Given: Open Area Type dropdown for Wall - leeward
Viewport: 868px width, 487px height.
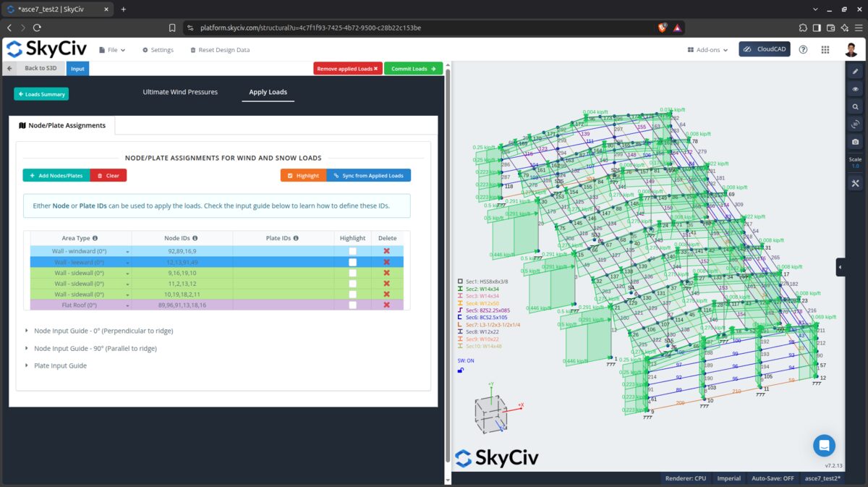Looking at the screenshot, I should [x=128, y=263].
